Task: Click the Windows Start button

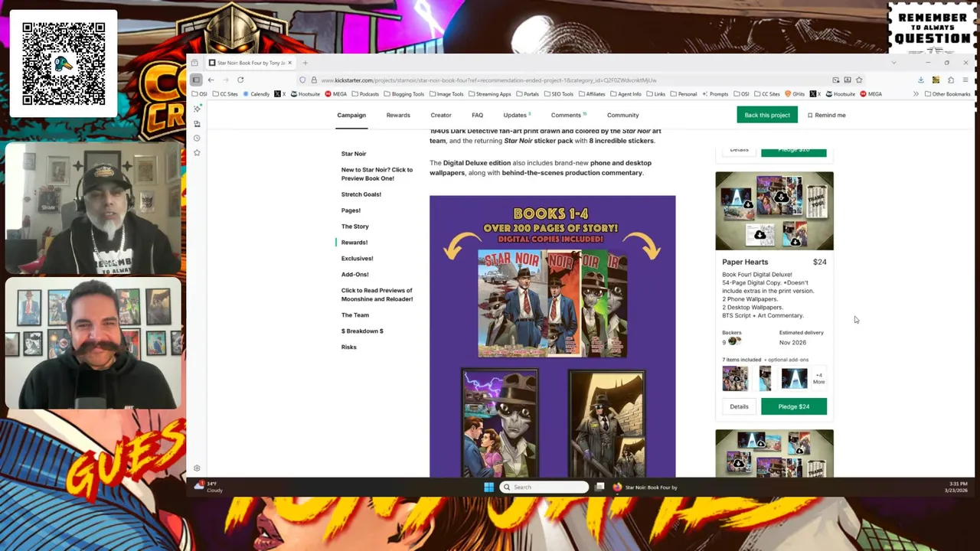Action: click(x=488, y=487)
